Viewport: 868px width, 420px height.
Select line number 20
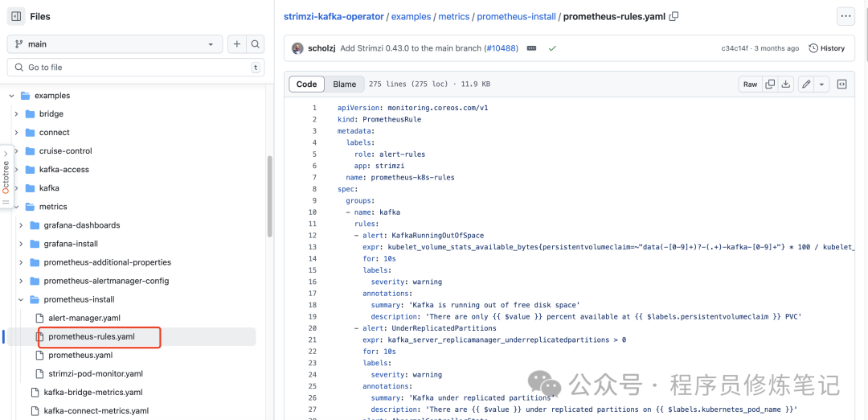(x=313, y=328)
